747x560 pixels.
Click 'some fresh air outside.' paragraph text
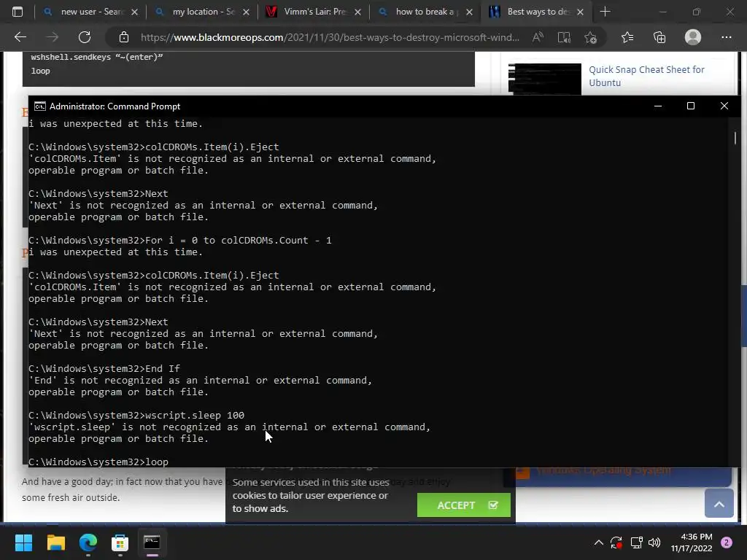pyautogui.click(x=71, y=497)
